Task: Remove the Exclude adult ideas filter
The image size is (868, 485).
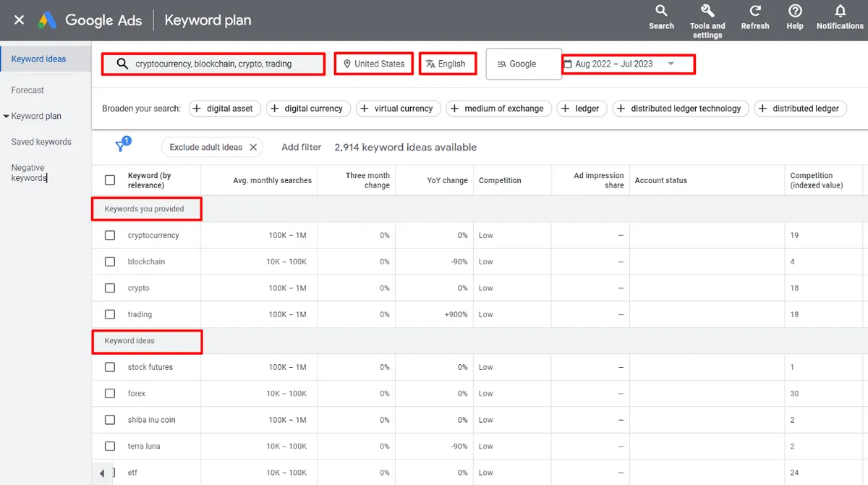Action: tap(253, 147)
